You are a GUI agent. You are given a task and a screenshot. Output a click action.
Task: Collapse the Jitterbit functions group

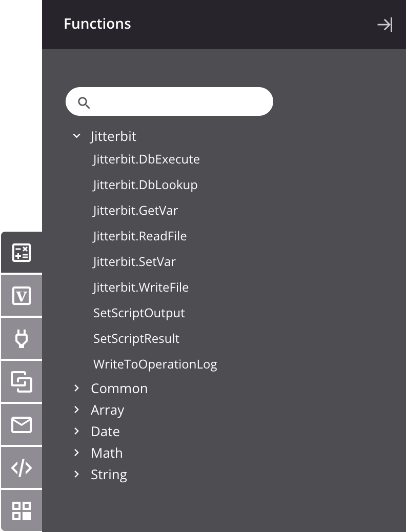click(x=76, y=136)
